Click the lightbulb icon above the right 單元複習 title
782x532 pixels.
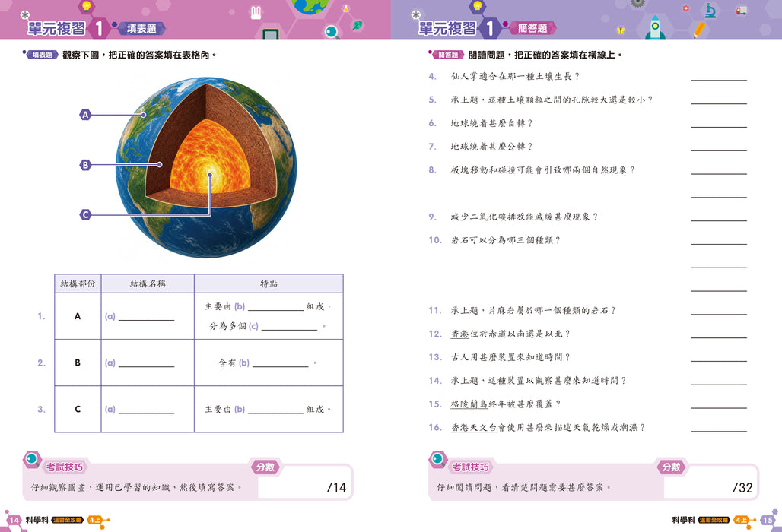[477, 7]
